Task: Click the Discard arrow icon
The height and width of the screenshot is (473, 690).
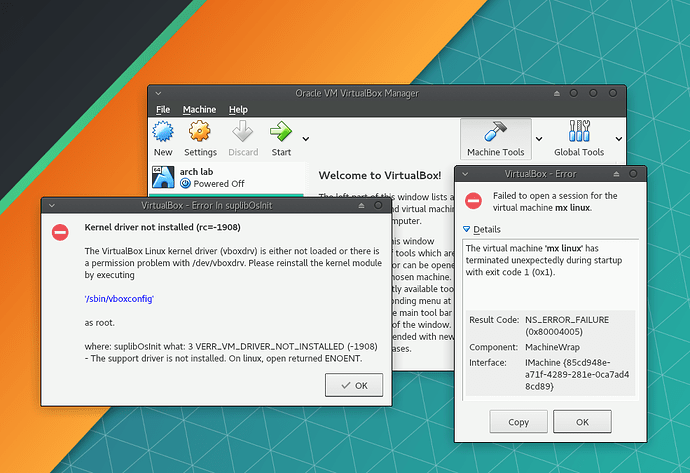Action: pyautogui.click(x=242, y=131)
